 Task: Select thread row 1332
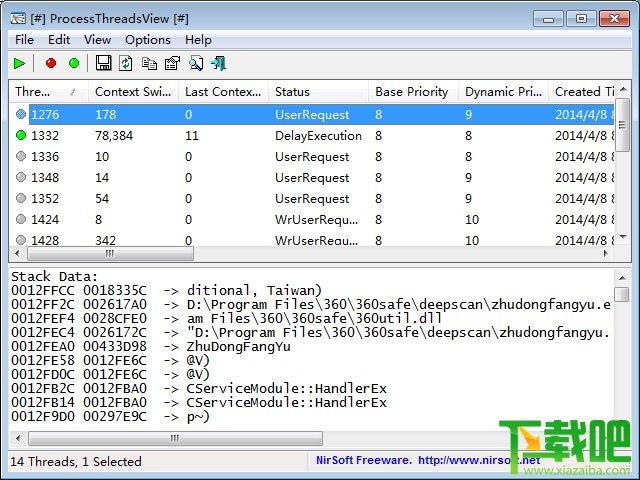click(x=312, y=136)
